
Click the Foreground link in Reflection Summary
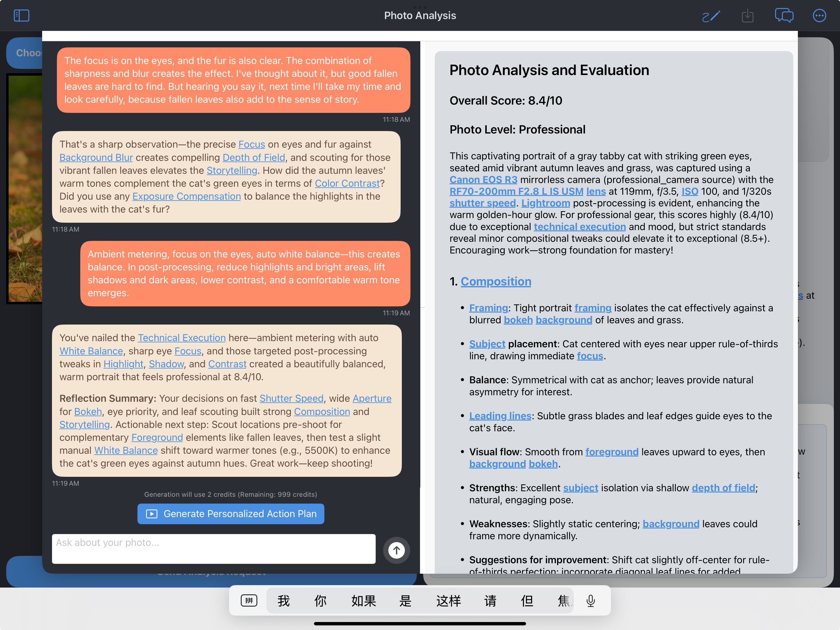pyautogui.click(x=157, y=437)
